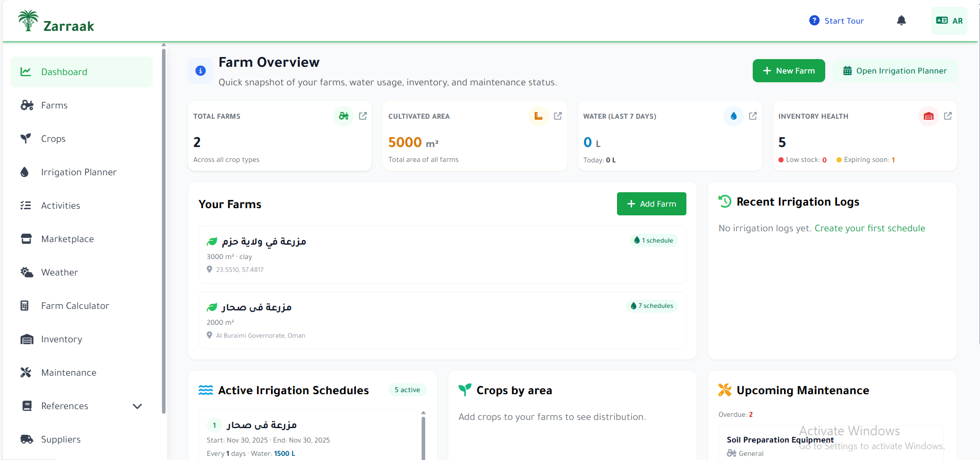
Task: Navigate to Irrigation Planner in sidebar
Action: point(82,172)
